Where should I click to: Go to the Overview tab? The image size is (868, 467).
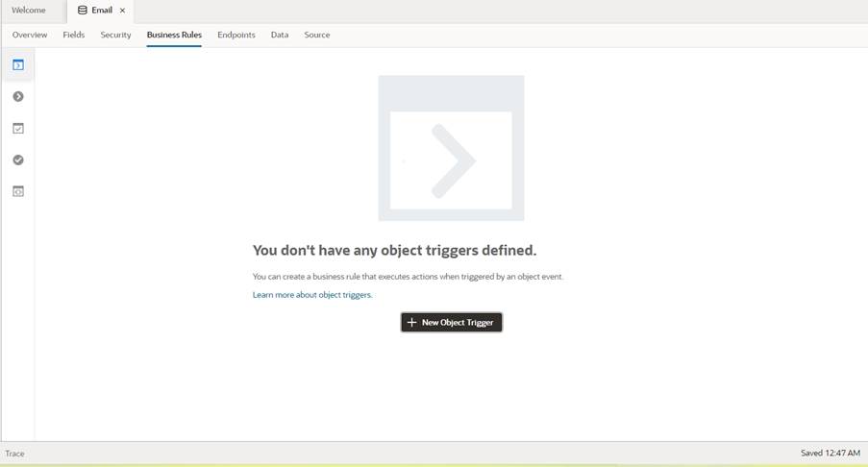tap(30, 35)
